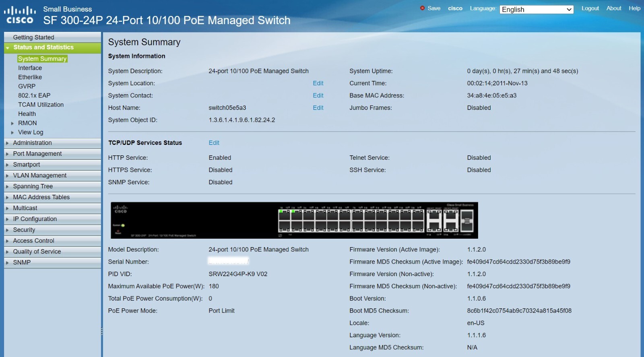Edit the System Location field
Screen dimensions: 644x357
point(318,83)
